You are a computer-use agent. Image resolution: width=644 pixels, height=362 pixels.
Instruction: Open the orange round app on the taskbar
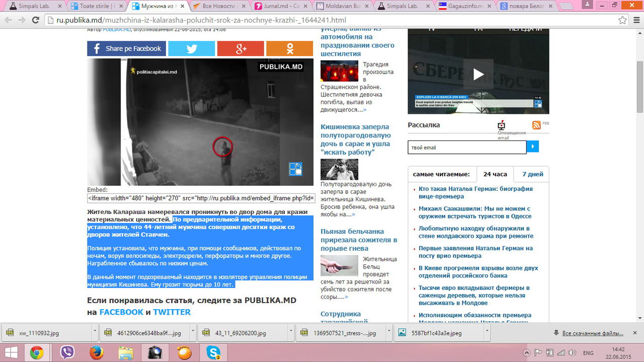(x=185, y=353)
